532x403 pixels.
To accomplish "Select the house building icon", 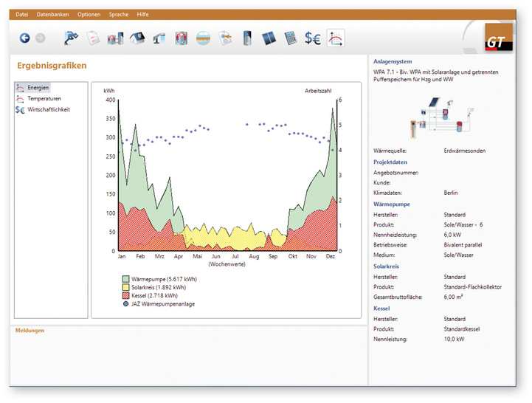I will (x=137, y=38).
